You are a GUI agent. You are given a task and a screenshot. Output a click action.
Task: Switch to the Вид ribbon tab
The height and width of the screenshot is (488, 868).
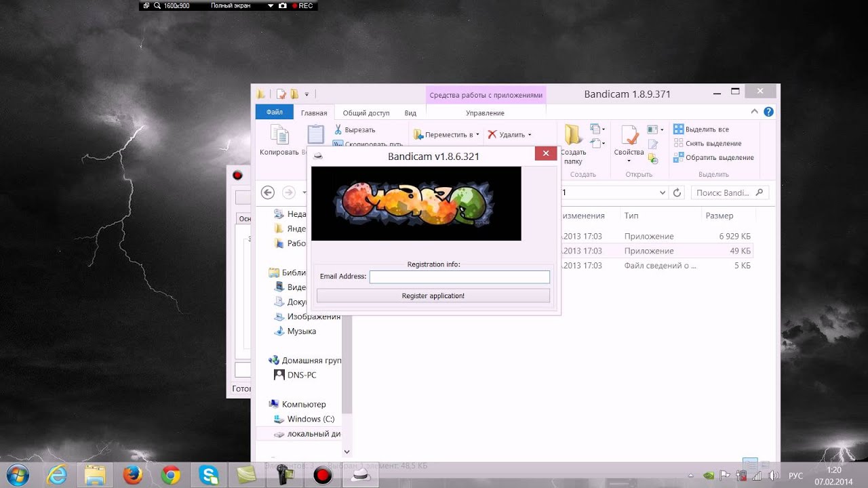point(410,113)
